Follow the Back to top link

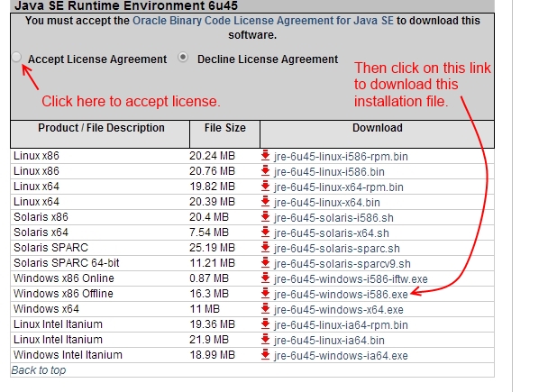(x=39, y=370)
